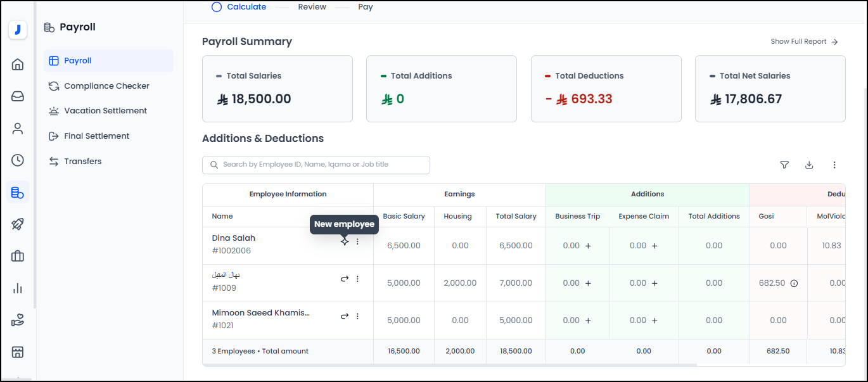Viewport: 868px width, 382px height.
Task: Add Business Trip amount for Dina Salah
Action: coord(588,246)
